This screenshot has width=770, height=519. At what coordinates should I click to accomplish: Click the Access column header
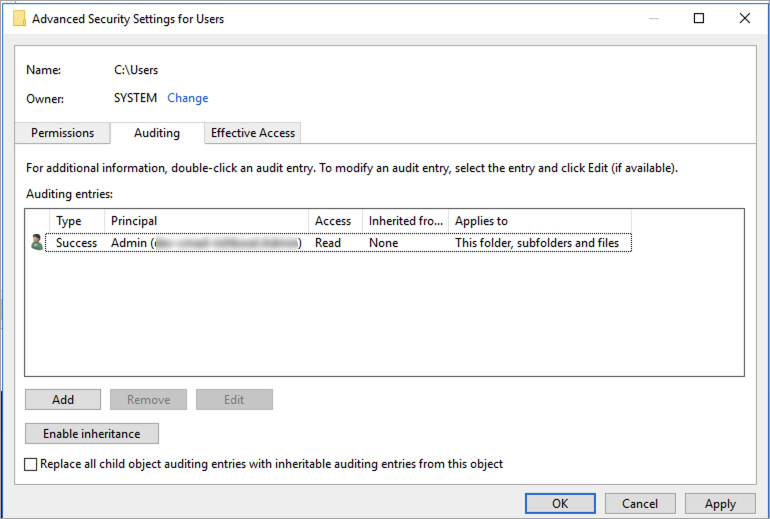coord(334,221)
